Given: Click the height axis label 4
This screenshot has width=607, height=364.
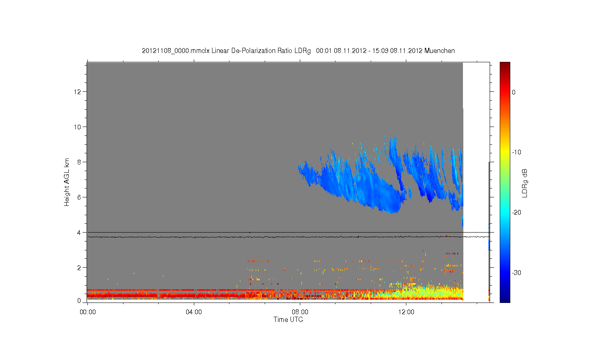Looking at the screenshot, I should tap(79, 233).
